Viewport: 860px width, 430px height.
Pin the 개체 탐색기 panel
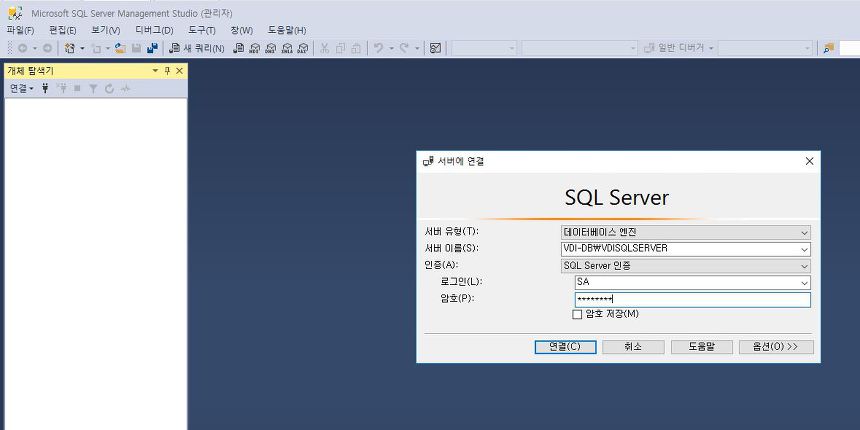point(167,71)
